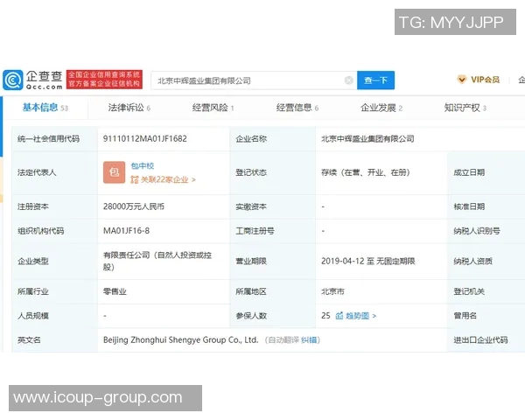
Task: Select the 企业名称 label
Action: [x=251, y=138]
